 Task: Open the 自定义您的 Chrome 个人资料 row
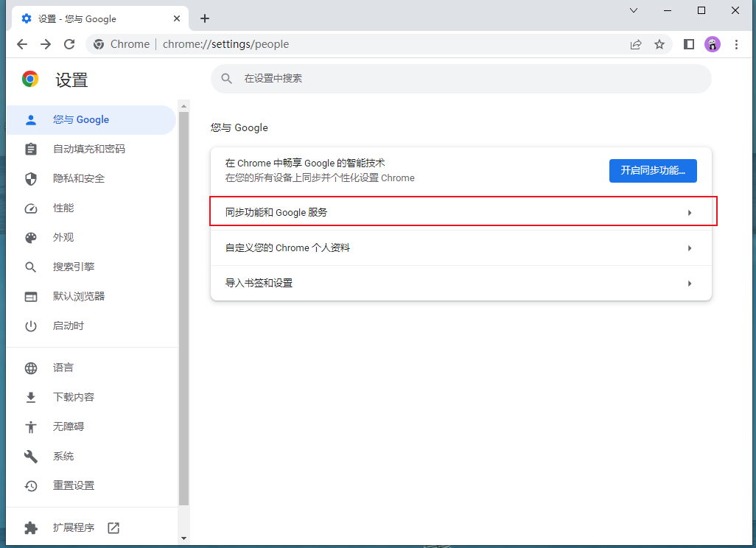coord(461,247)
